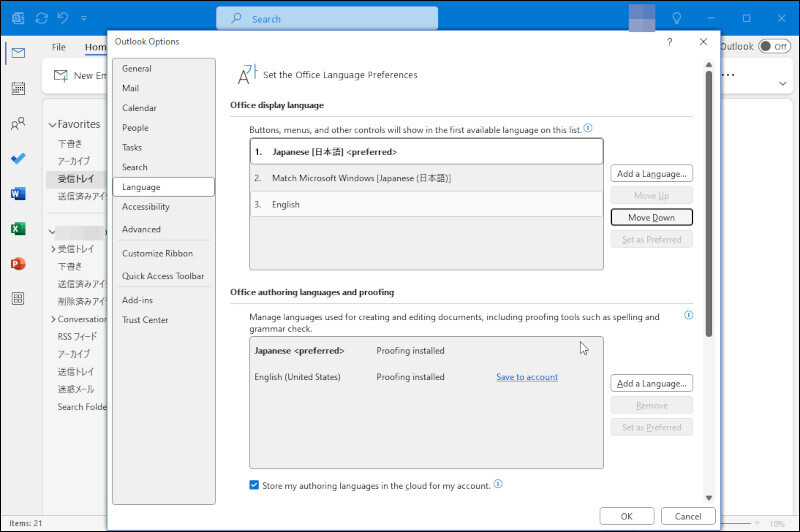Open Mail view in Outlook sidebar
This screenshot has width=800, height=532.
tap(18, 53)
